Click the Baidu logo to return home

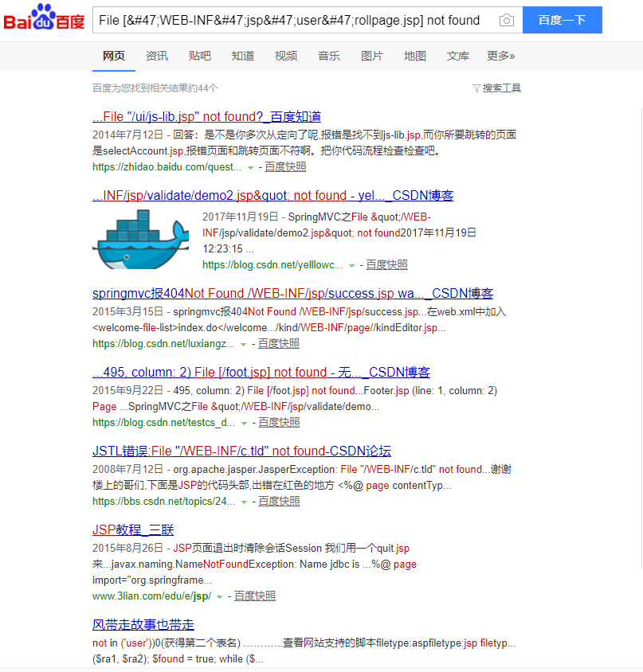(45, 20)
